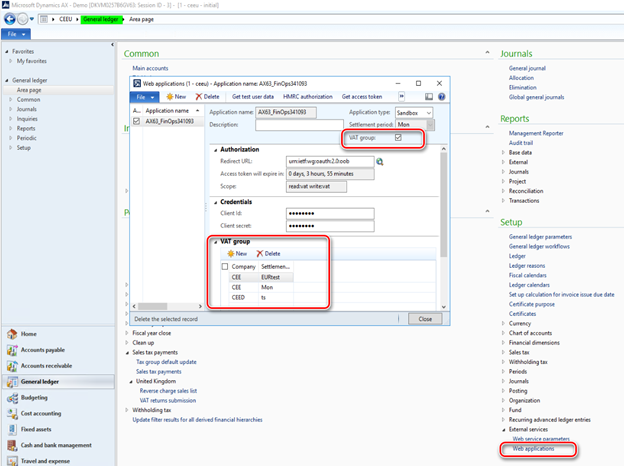The width and height of the screenshot is (624, 466).
Task: Collapse the Credentials section
Action: coord(216,203)
